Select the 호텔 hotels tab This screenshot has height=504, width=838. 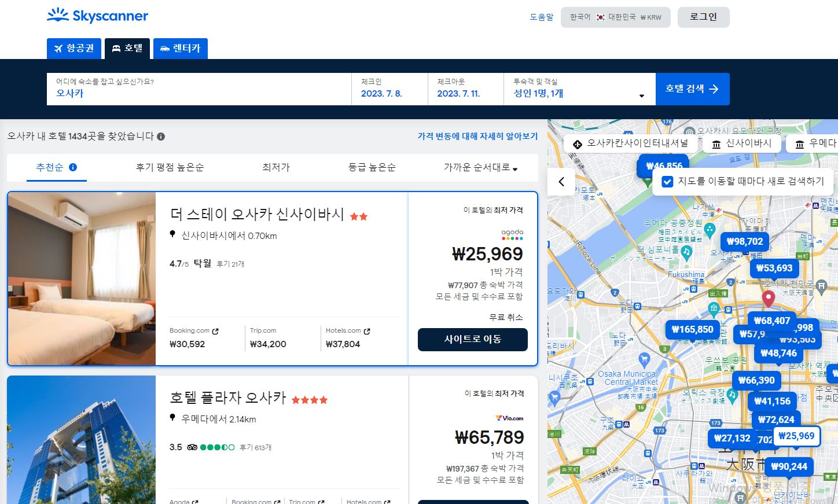pyautogui.click(x=127, y=49)
